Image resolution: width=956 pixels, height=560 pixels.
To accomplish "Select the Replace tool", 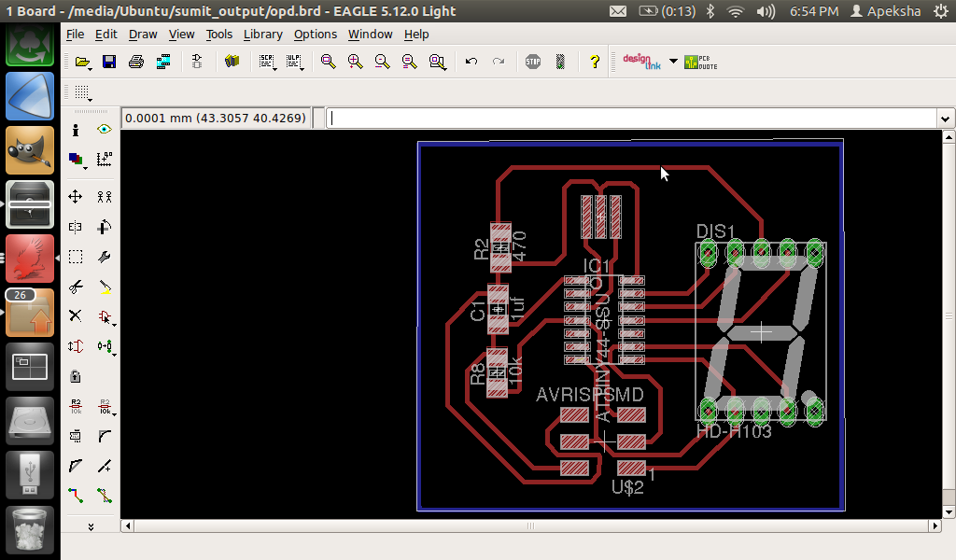I will 105,346.
